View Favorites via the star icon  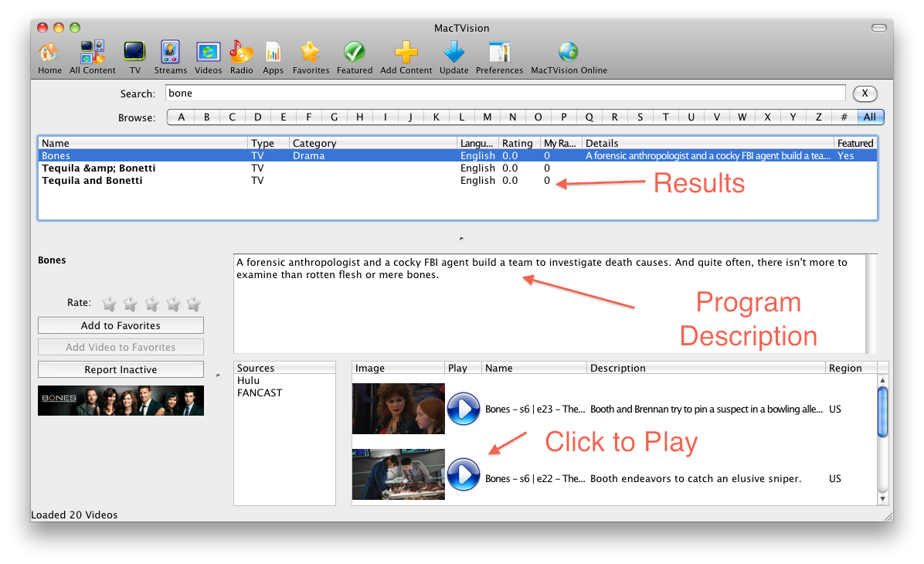(311, 58)
